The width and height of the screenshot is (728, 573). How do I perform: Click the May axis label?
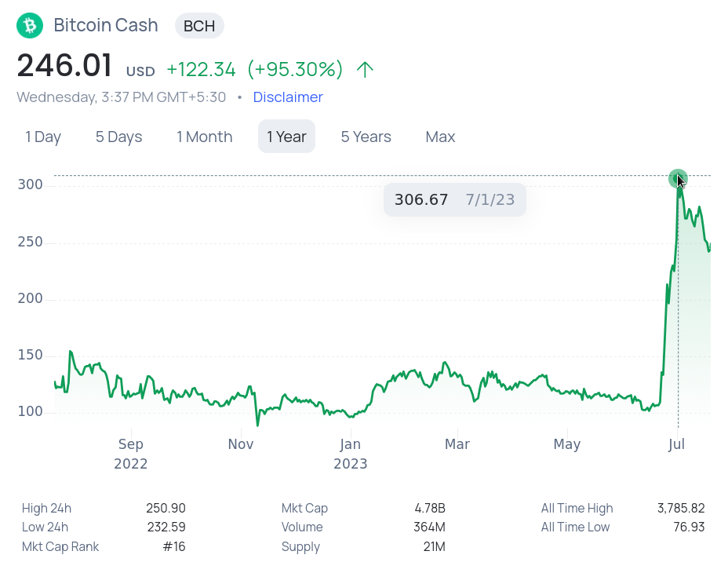(x=567, y=445)
